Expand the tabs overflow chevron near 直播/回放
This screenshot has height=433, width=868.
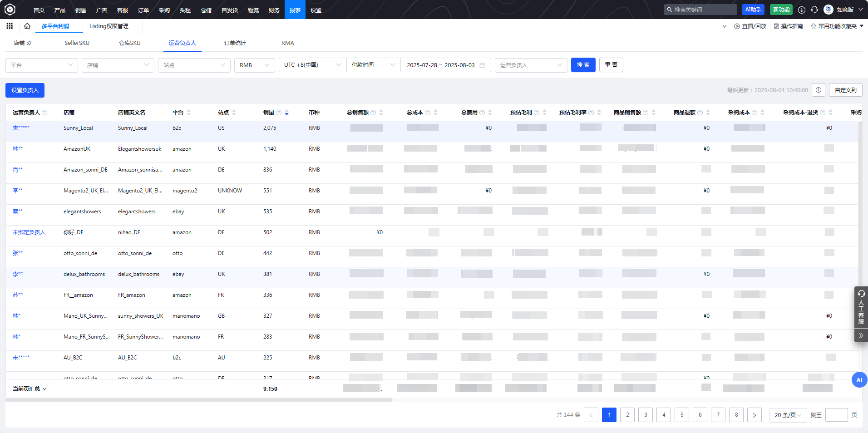coord(725,26)
